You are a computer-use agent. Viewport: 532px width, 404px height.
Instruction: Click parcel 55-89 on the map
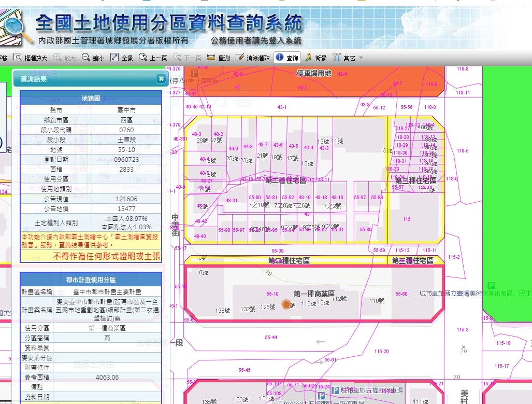365,229
